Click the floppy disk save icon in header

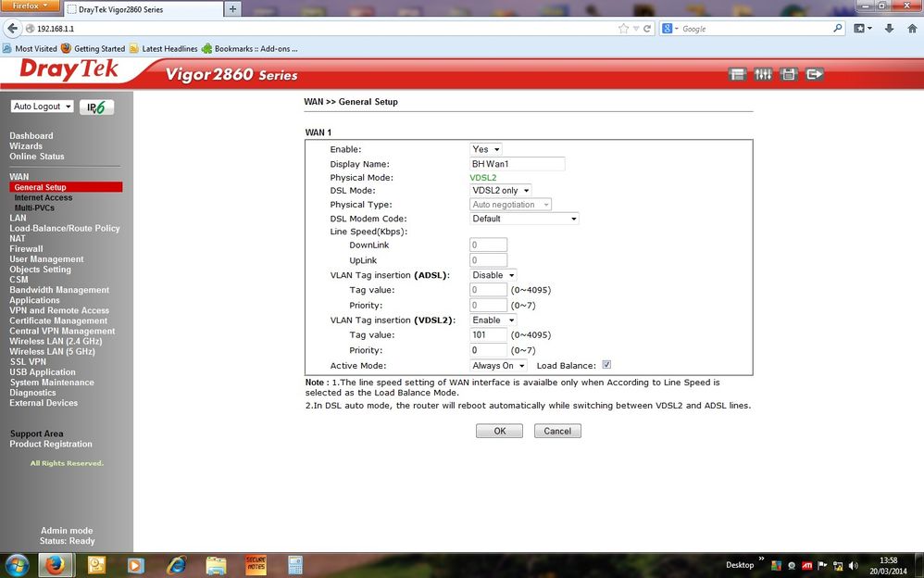(x=789, y=74)
